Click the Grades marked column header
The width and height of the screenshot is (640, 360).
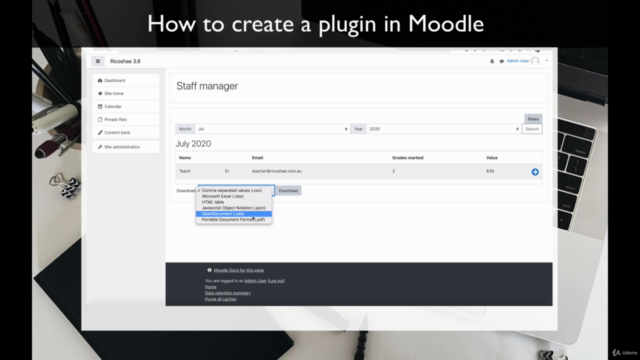(408, 158)
